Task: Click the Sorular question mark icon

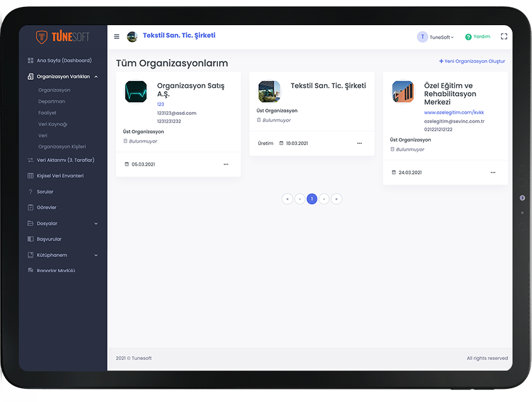Action: click(x=31, y=192)
